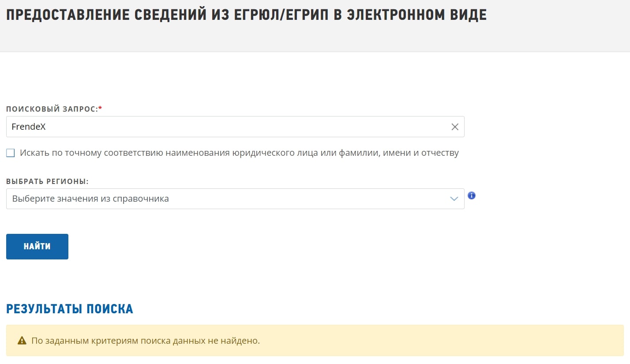Screen dimensions: 630x364
Task: Expand regions list via chevron arrow
Action: click(454, 199)
